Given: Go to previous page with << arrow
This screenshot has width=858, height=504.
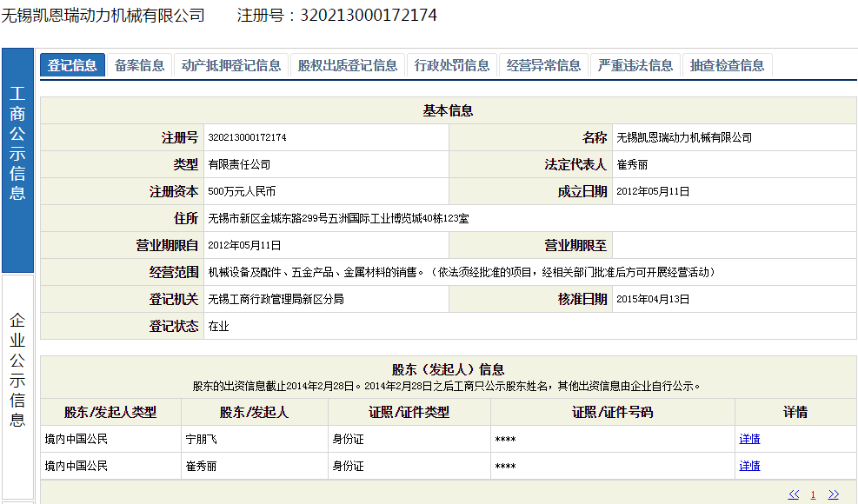Looking at the screenshot, I should pyautogui.click(x=794, y=494).
